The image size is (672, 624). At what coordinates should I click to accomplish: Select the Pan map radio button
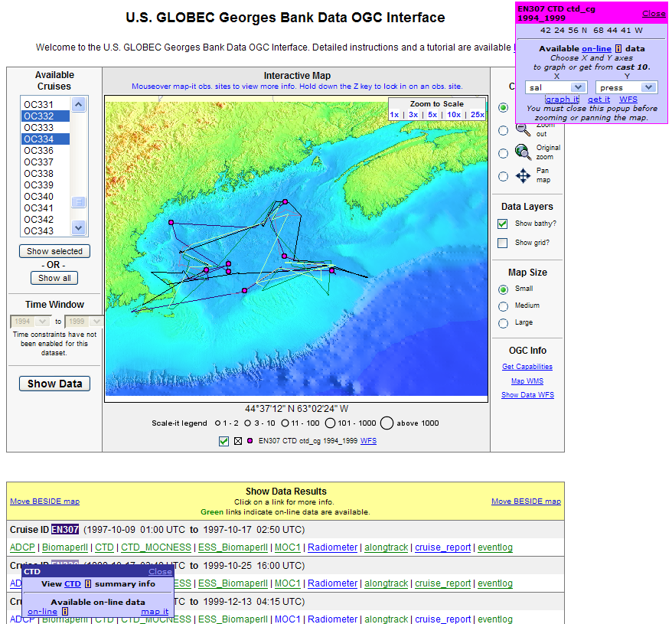click(x=503, y=176)
